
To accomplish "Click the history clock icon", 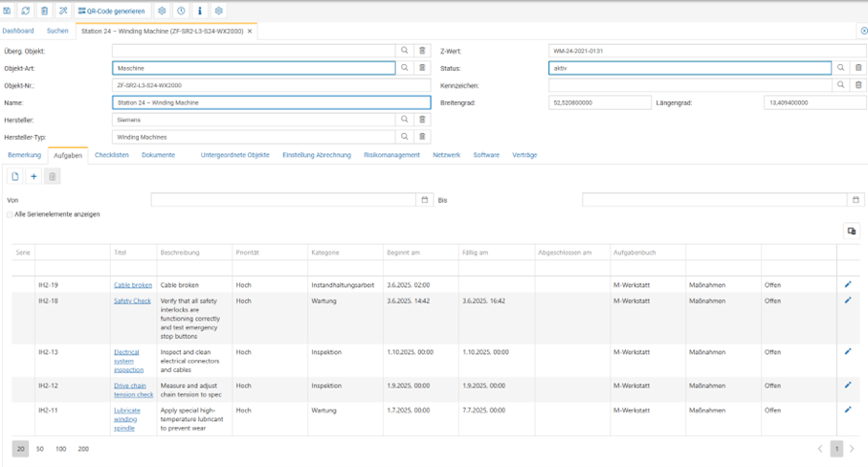I will 181,11.
